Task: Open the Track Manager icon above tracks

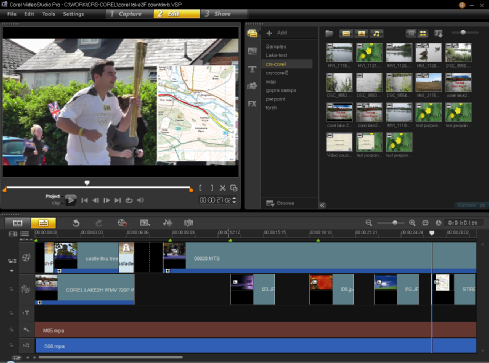Action: coord(13,234)
